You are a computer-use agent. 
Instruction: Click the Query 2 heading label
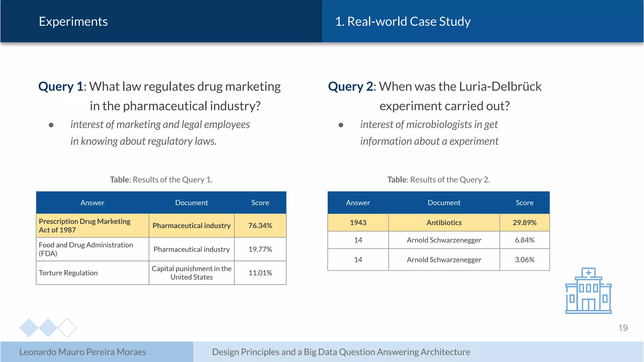point(351,86)
